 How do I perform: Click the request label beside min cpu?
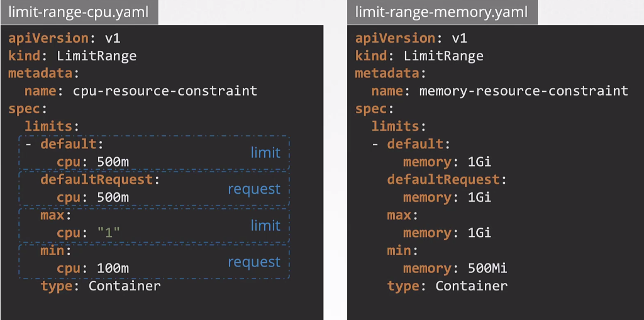[254, 262]
